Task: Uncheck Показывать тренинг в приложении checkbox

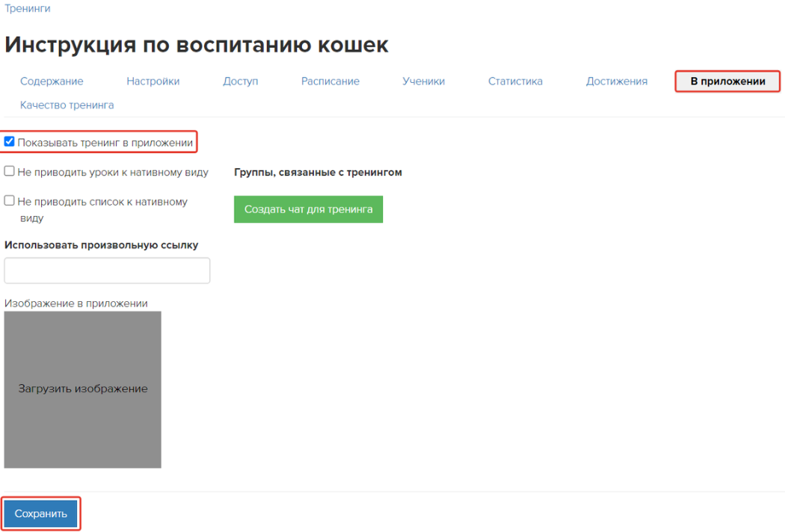Action: click(x=9, y=142)
